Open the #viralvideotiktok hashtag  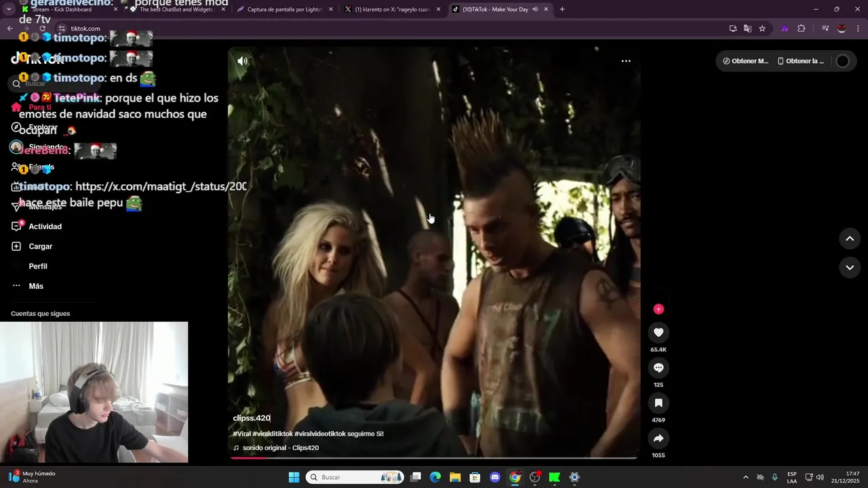click(x=320, y=434)
